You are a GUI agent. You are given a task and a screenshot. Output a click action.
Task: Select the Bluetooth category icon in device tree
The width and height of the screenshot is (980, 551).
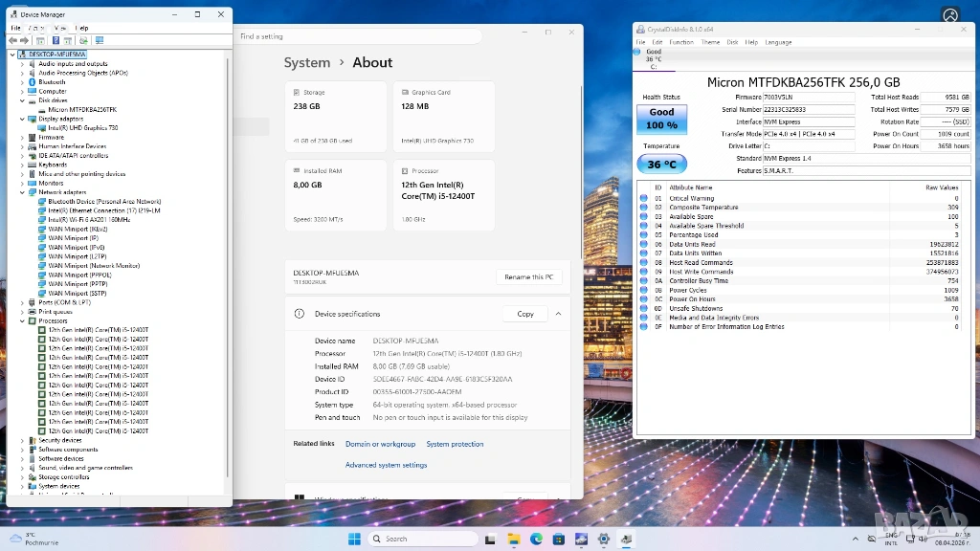tap(33, 82)
